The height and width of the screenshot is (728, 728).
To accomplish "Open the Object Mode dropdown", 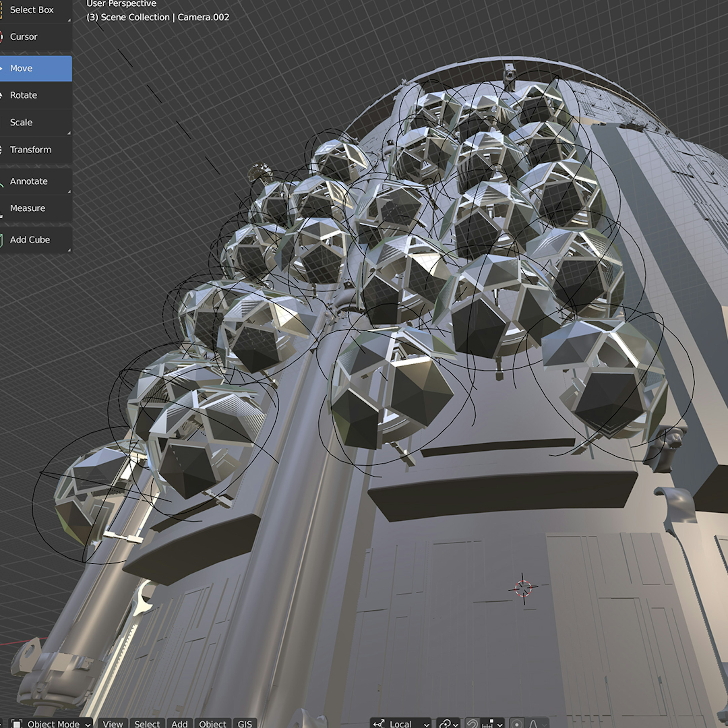I will [x=50, y=723].
